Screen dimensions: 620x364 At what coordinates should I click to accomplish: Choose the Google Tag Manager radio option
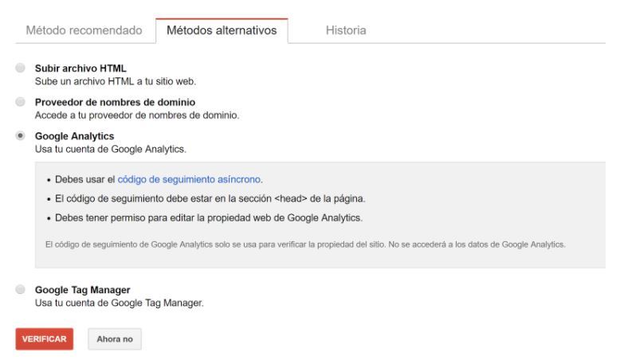pos(20,290)
